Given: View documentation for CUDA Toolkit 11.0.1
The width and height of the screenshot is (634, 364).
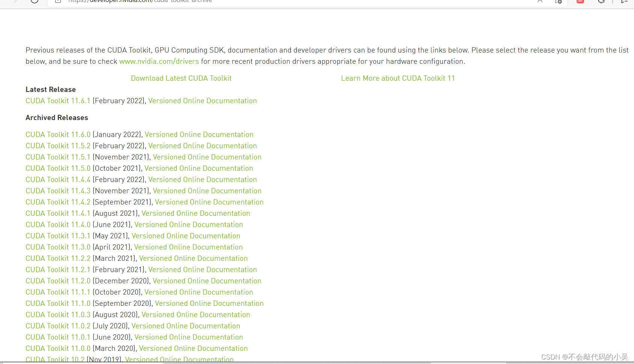Looking at the screenshot, I should pos(189,337).
